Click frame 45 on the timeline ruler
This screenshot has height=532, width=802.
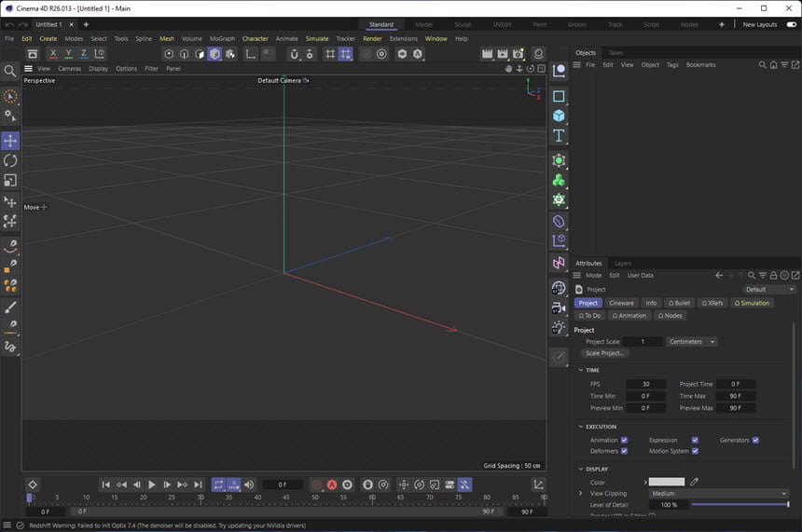point(286,498)
